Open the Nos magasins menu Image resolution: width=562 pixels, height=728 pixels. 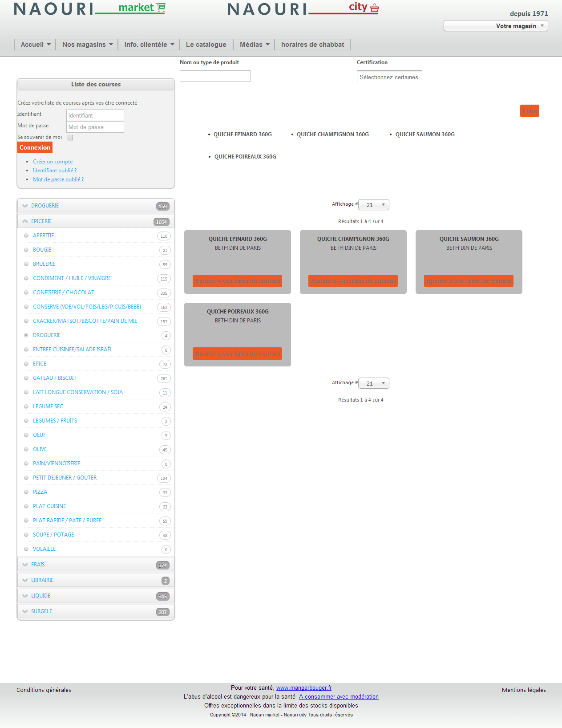[x=87, y=45]
